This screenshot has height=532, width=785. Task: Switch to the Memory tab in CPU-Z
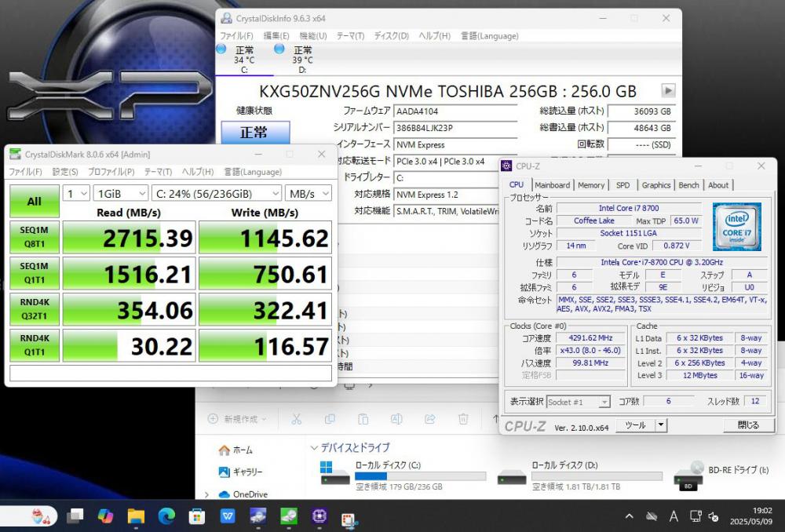click(x=591, y=185)
